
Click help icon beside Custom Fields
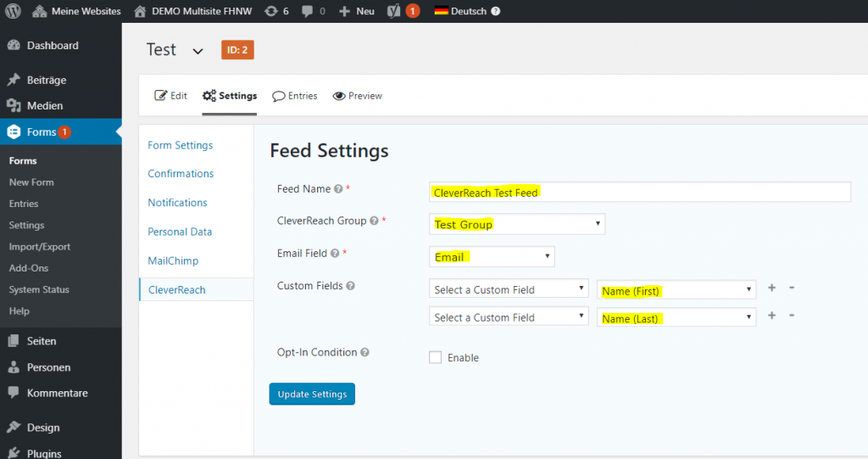pyautogui.click(x=350, y=286)
